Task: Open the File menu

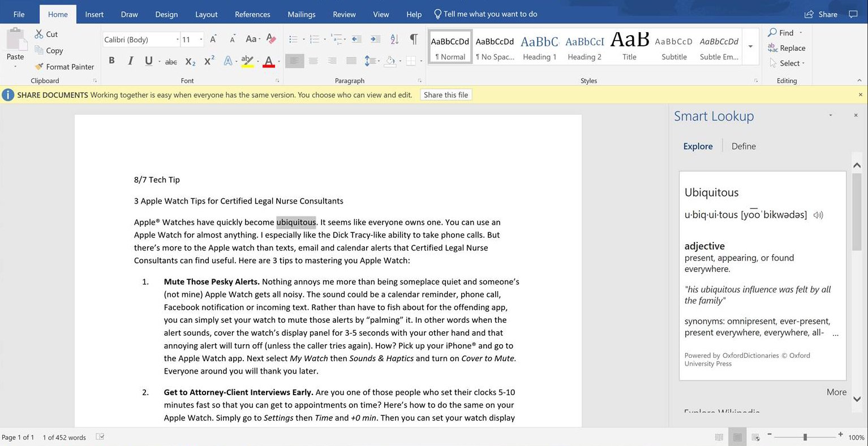Action: (x=19, y=14)
